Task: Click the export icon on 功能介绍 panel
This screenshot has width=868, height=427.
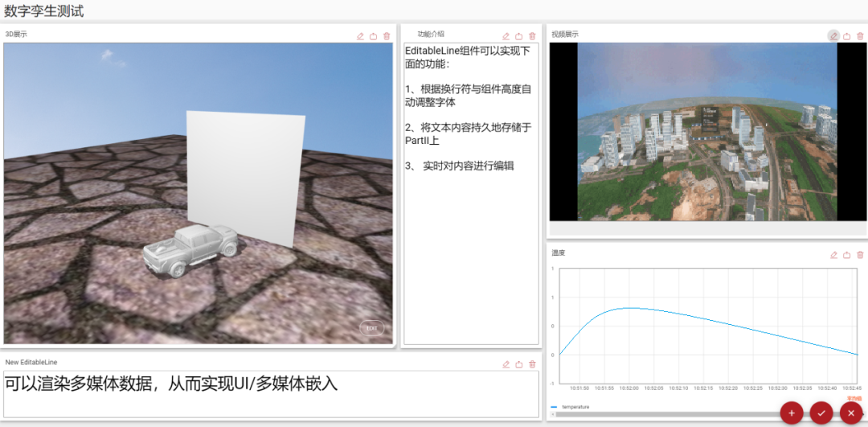Action: pyautogui.click(x=519, y=36)
